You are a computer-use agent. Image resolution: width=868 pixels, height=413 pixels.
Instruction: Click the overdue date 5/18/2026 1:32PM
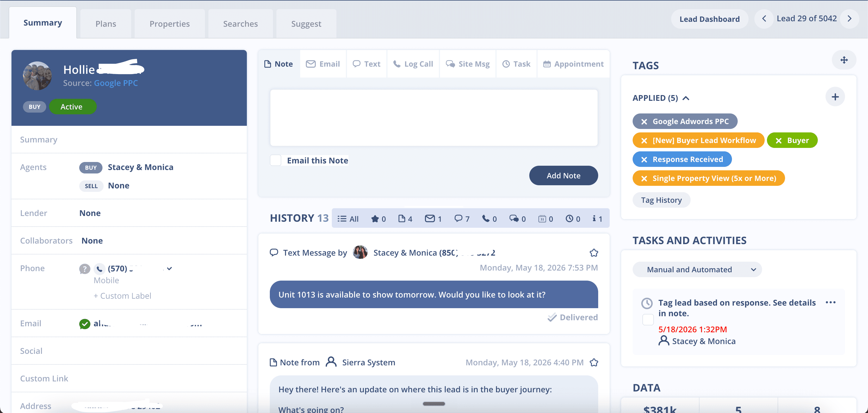point(692,329)
